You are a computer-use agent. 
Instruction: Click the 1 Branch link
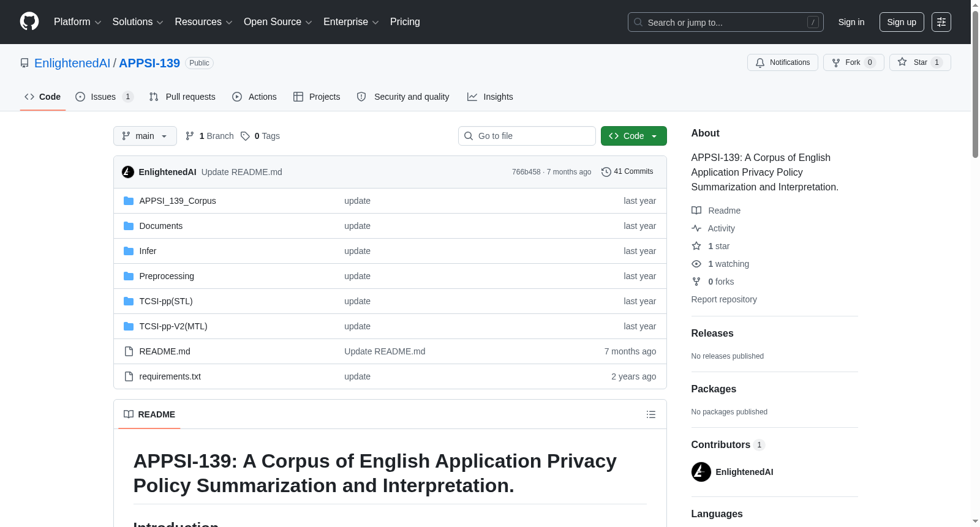(209, 136)
